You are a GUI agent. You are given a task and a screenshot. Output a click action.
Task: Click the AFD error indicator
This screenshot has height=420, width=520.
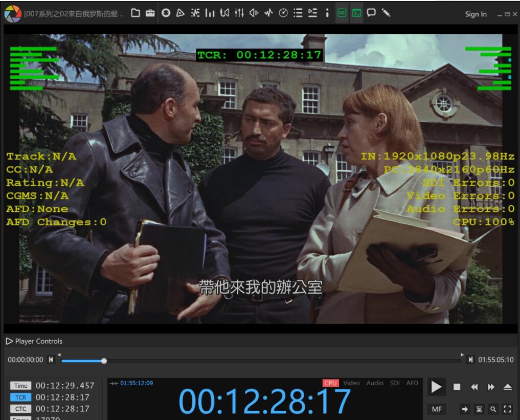pos(412,383)
